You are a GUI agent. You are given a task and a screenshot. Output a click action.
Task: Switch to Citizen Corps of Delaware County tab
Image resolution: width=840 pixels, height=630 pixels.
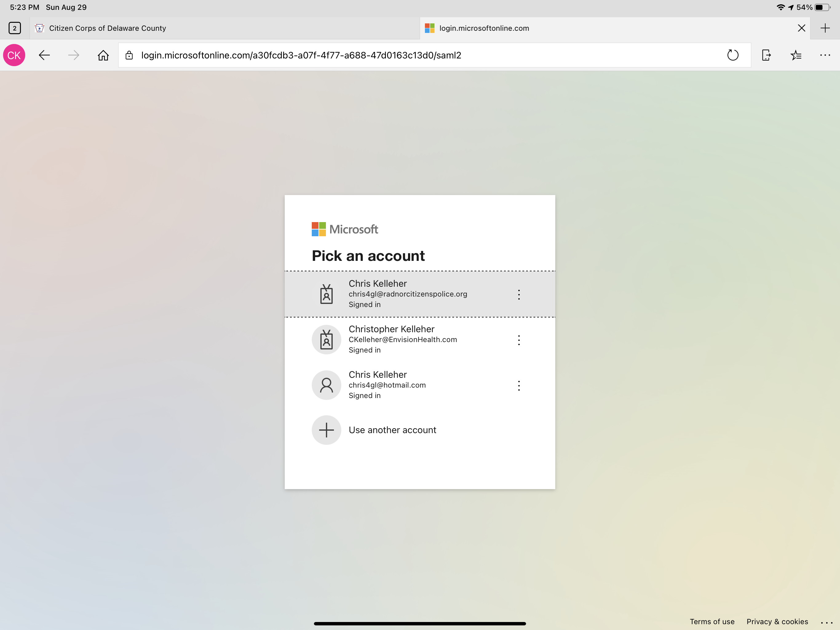click(x=225, y=28)
